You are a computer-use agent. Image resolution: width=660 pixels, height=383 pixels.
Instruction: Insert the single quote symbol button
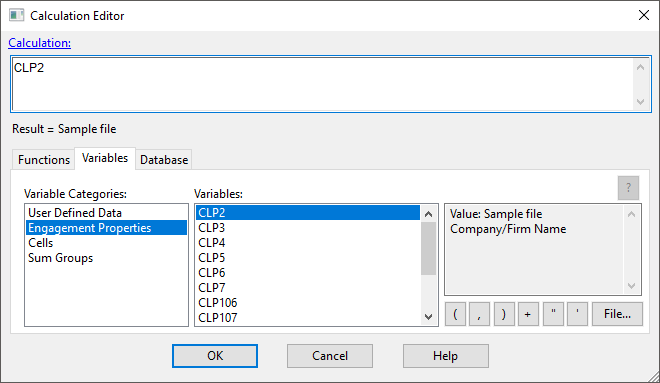(x=577, y=314)
